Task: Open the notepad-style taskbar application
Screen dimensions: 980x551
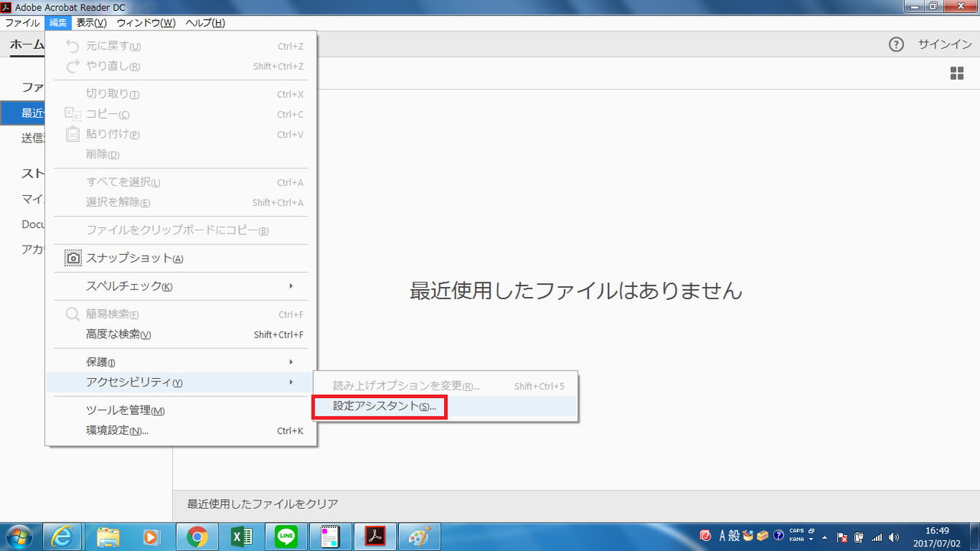Action: [x=330, y=537]
